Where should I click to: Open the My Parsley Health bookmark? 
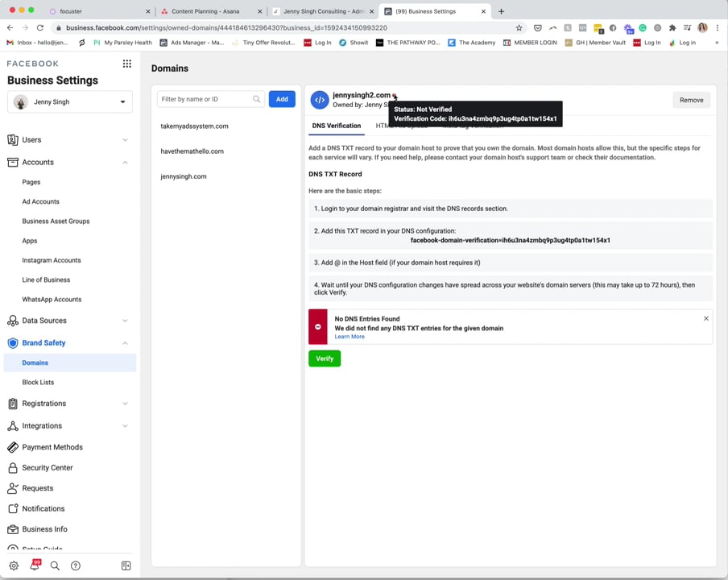tap(122, 43)
